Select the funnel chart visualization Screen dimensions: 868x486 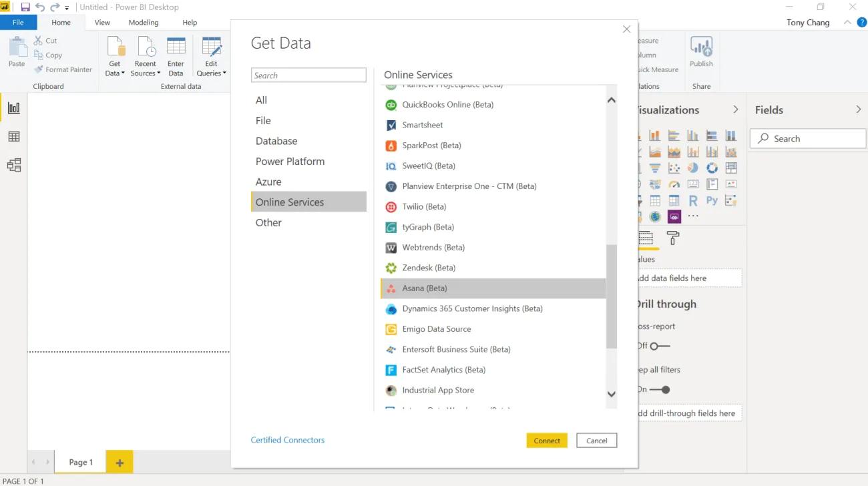[654, 168]
